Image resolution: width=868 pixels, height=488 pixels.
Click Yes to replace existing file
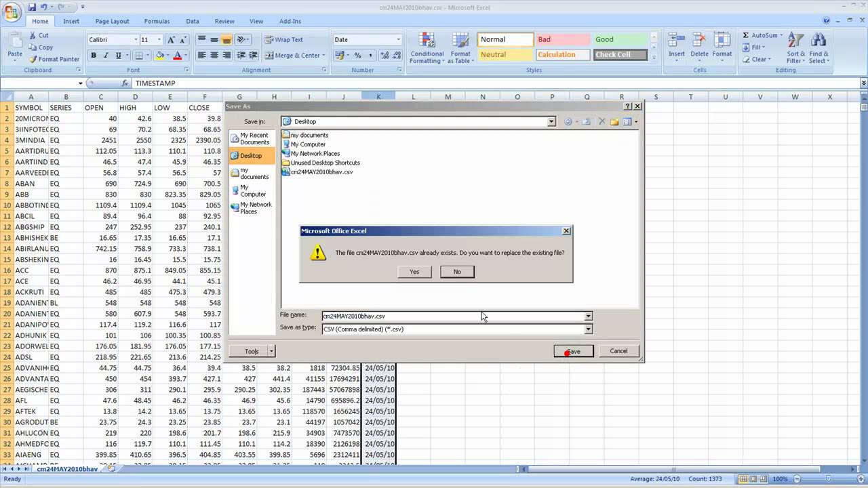click(x=414, y=272)
